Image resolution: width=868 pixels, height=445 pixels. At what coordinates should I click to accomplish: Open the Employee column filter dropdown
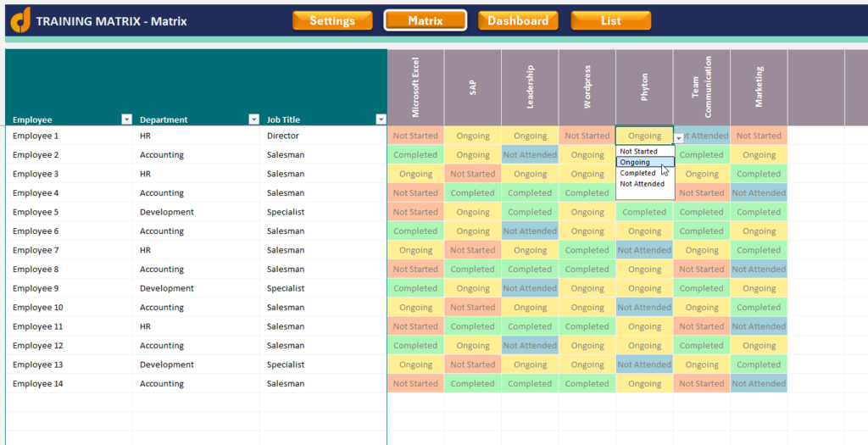[x=127, y=120]
